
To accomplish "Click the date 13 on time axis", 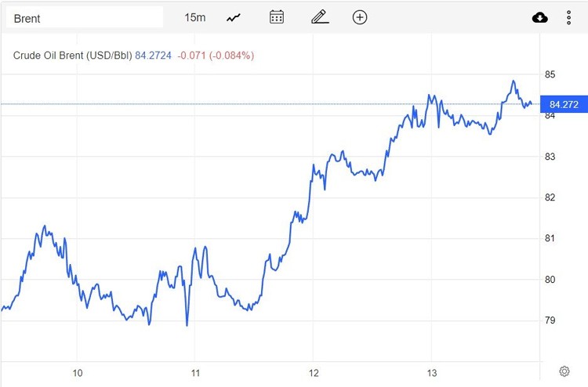I will point(431,371).
